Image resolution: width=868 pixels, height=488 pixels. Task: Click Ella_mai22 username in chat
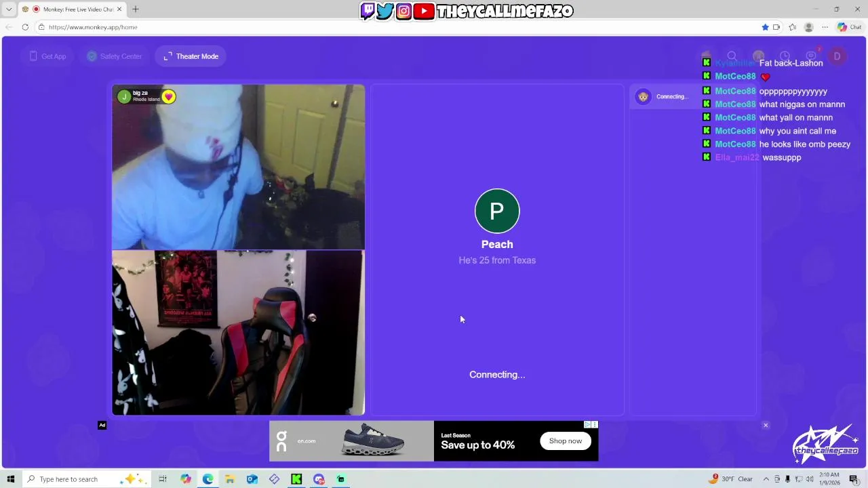click(737, 157)
